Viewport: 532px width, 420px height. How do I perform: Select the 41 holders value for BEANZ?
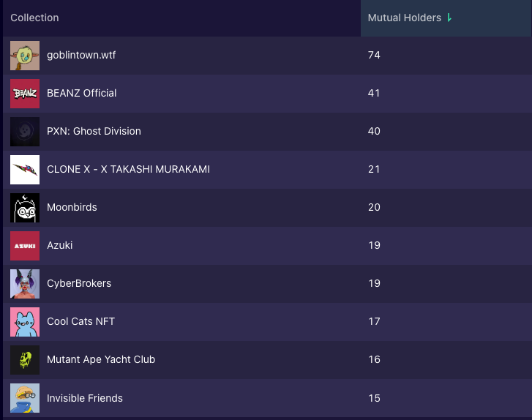pos(374,93)
